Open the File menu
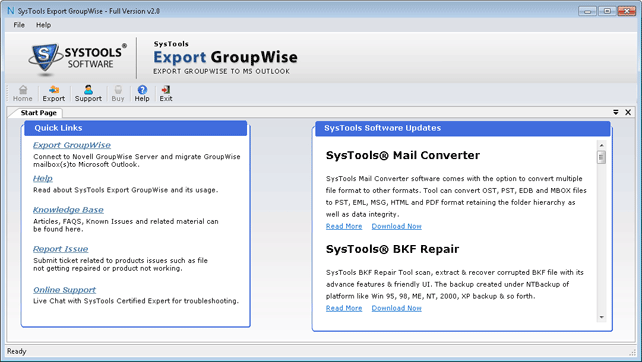Screen dimensions: 642x362 point(19,25)
